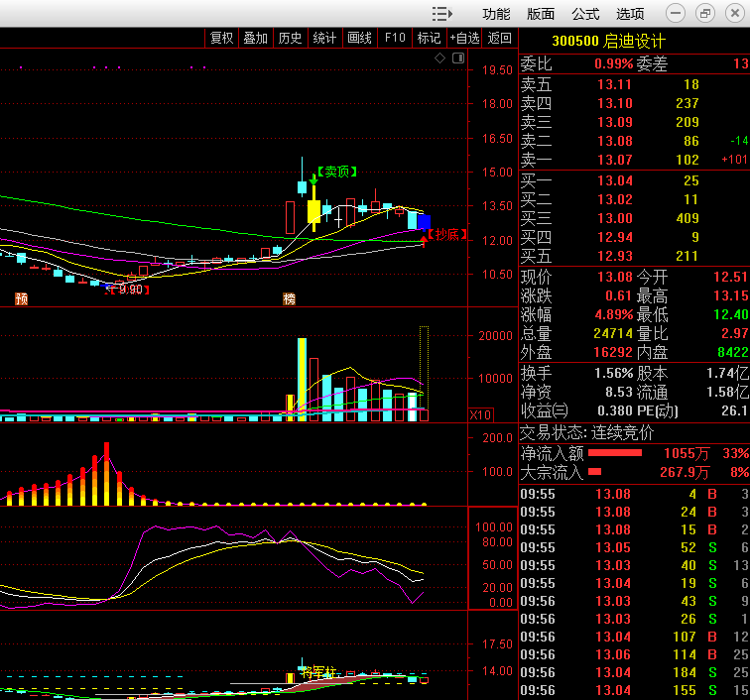The width and height of the screenshot is (750, 700).
Task: Click 最高 value 13.15
Action: [730, 296]
